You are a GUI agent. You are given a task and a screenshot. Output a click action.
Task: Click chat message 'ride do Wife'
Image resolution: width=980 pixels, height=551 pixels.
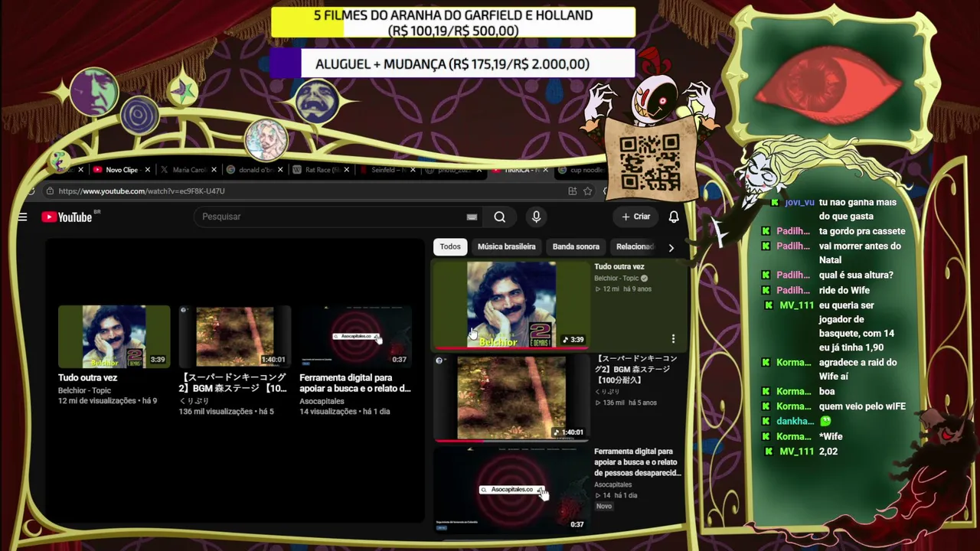click(844, 290)
